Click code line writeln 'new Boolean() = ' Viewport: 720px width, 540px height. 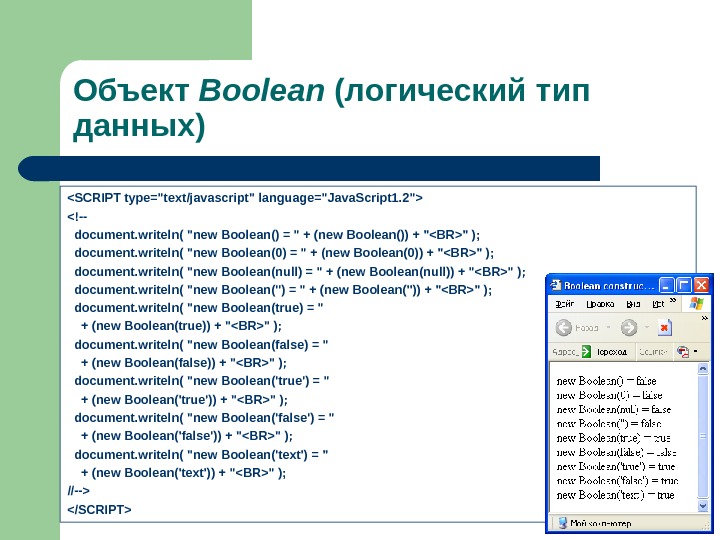(x=277, y=235)
